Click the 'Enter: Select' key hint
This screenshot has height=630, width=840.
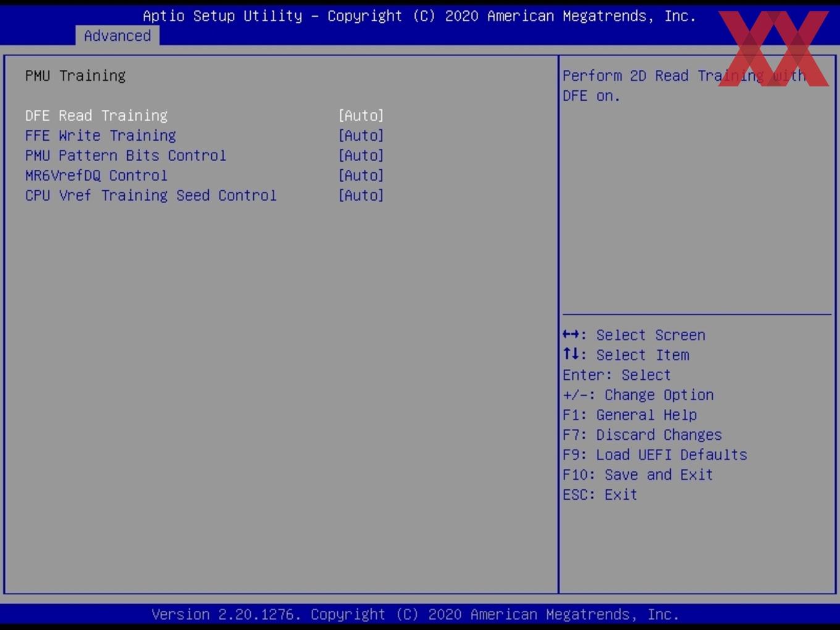pos(616,375)
